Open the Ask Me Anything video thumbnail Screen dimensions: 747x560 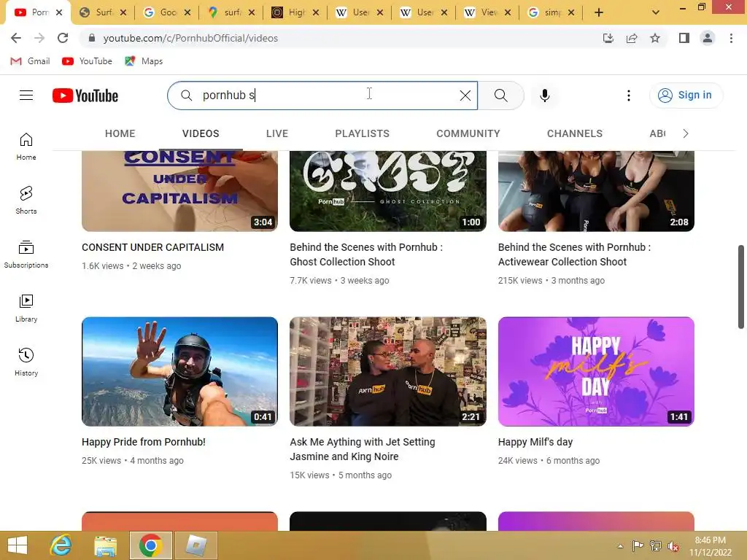388,371
